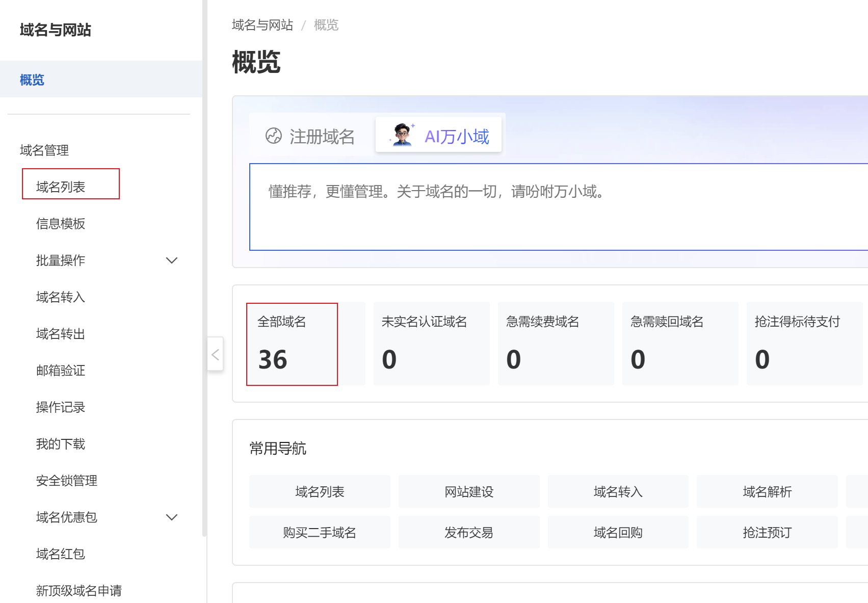Click the 域名解析 shortcut button
868x603 pixels.
click(x=767, y=492)
